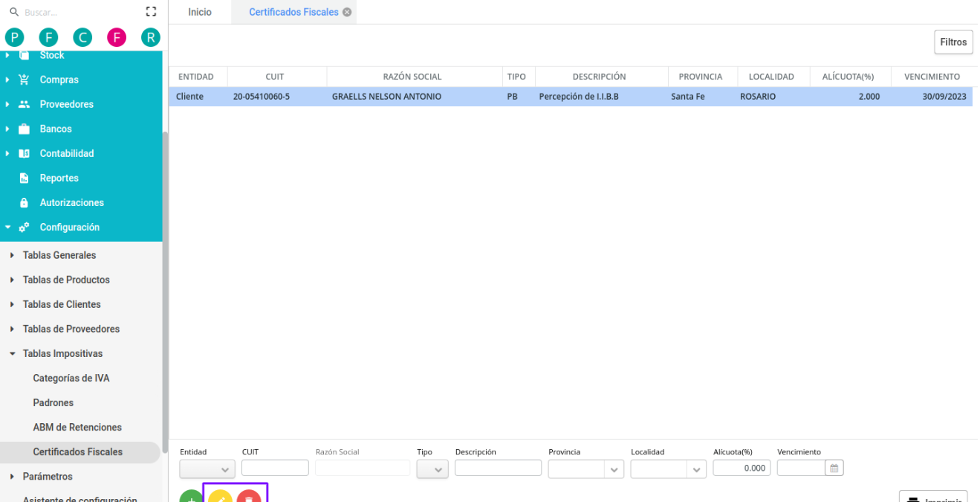Screen dimensions: 980x502
Task: Open Padrones menu item
Action: coord(53,402)
